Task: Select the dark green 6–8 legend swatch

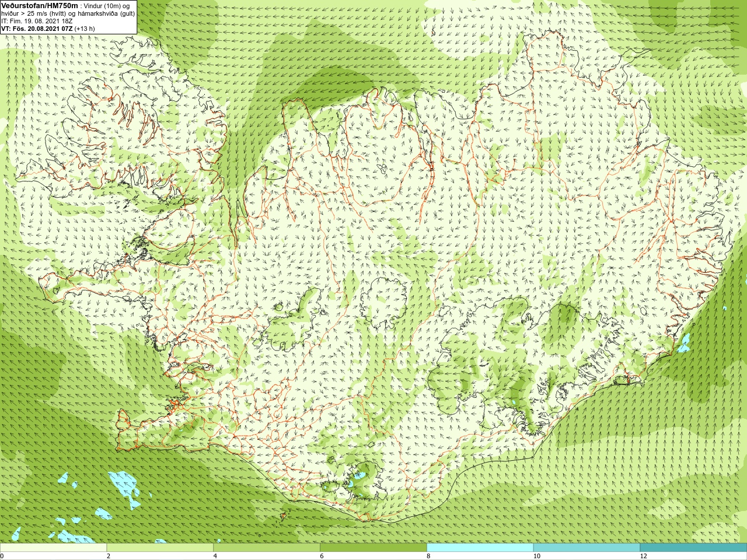Action: tap(373, 548)
